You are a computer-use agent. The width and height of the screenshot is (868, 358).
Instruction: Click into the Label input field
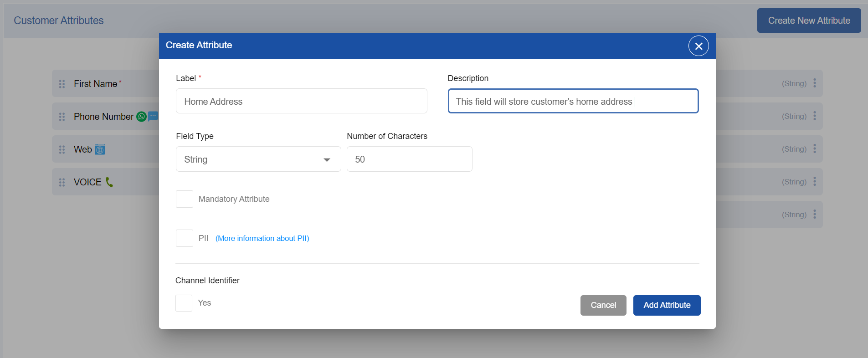[301, 101]
